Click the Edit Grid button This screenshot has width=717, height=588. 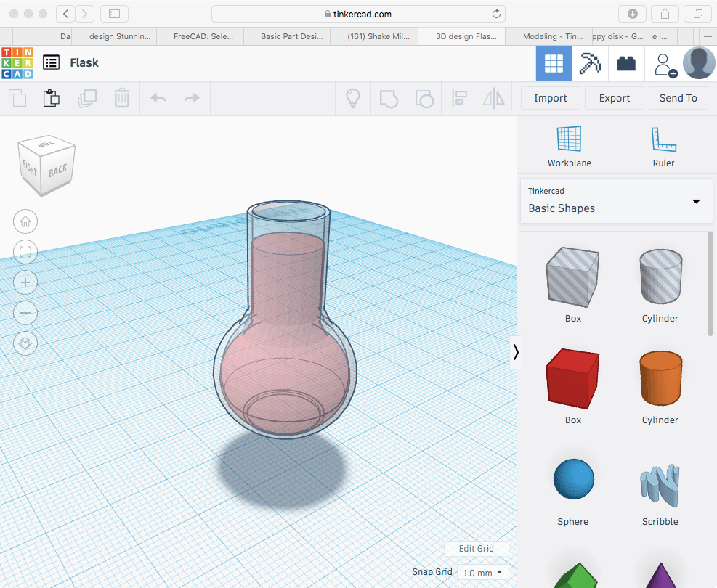click(x=476, y=549)
